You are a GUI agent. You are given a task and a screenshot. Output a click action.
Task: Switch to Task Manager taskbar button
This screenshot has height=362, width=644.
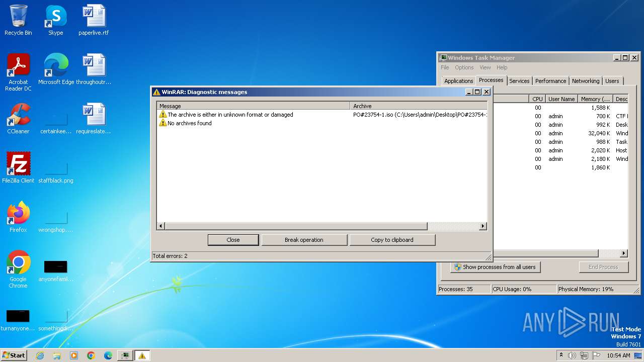[125, 355]
